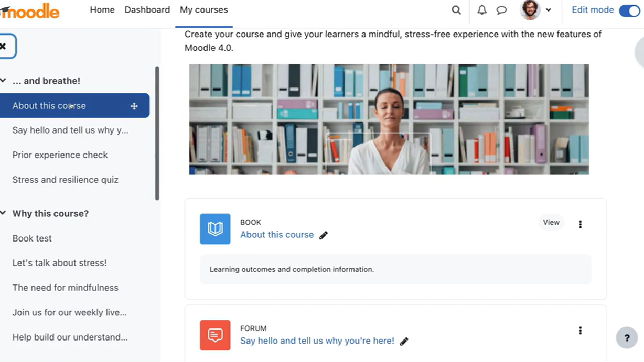Open the messaging chat icon
Image resolution: width=644 pixels, height=362 pixels.
point(501,10)
